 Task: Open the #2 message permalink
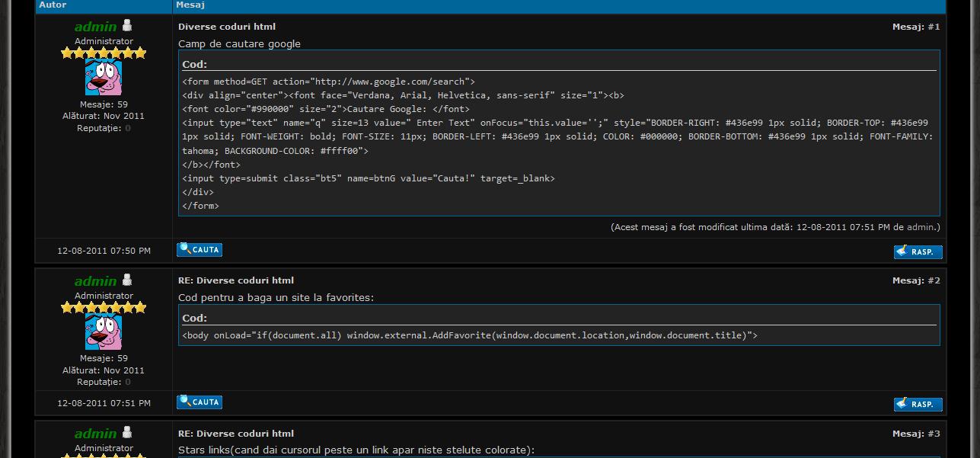[x=933, y=280]
